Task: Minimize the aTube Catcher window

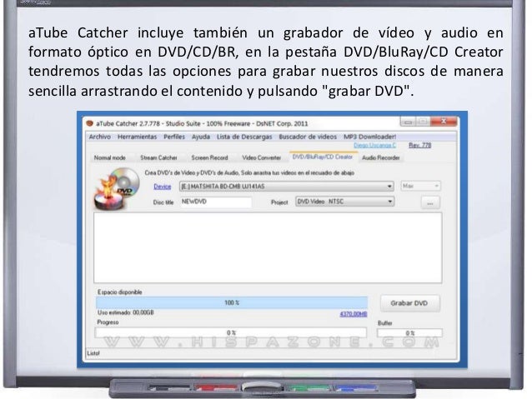Action: click(408, 122)
